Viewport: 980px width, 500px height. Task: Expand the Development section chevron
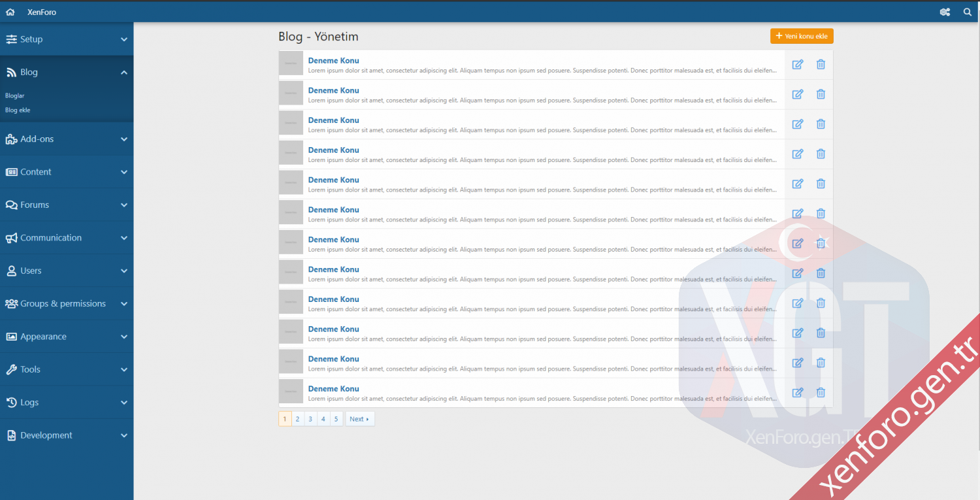pos(124,435)
